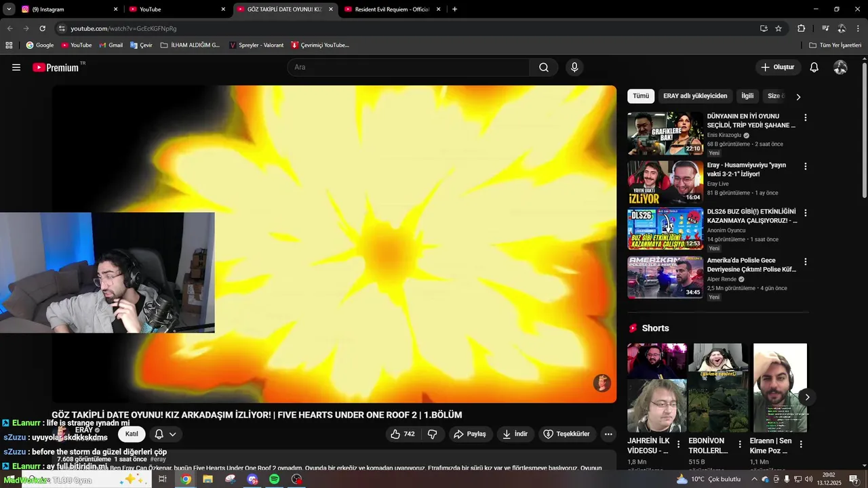Viewport: 868px width, 488px height.
Task: Open the 16:04 Eray Live video thumbnail
Action: [x=665, y=182]
